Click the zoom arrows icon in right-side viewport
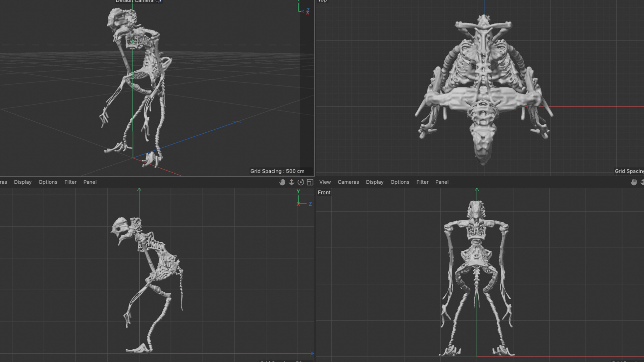 point(291,182)
